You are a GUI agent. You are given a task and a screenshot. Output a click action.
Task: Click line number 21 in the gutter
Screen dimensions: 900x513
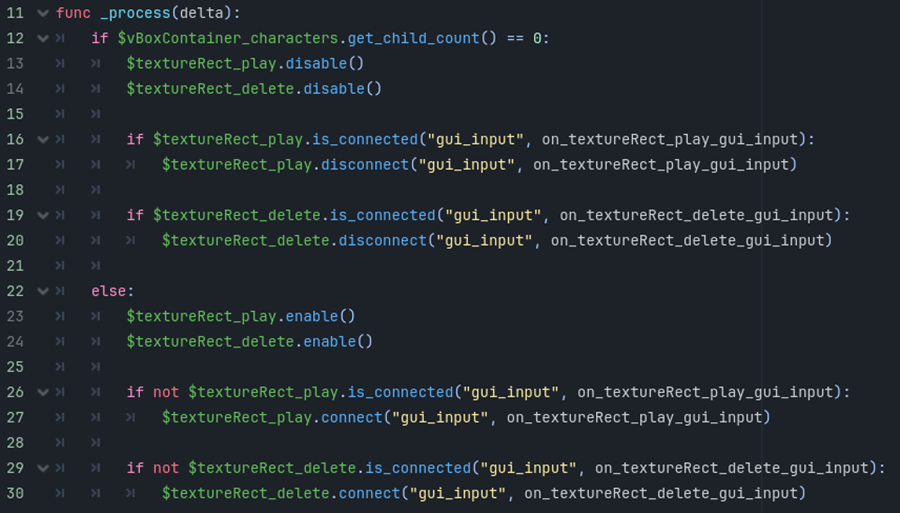click(x=15, y=266)
